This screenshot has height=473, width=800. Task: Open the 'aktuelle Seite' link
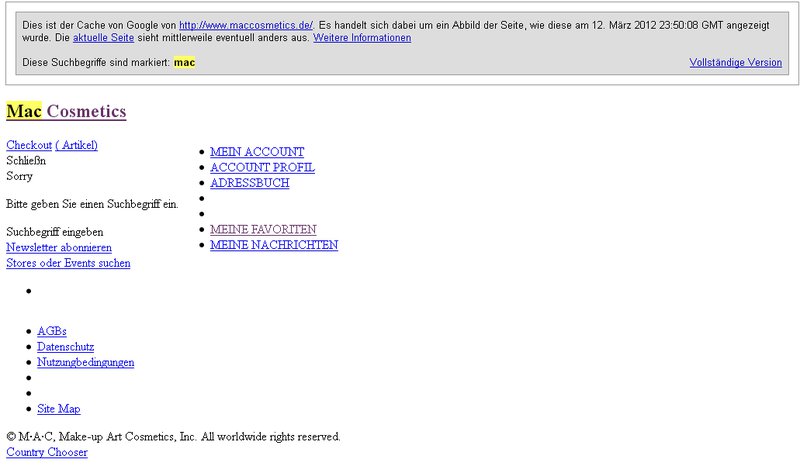[103, 38]
